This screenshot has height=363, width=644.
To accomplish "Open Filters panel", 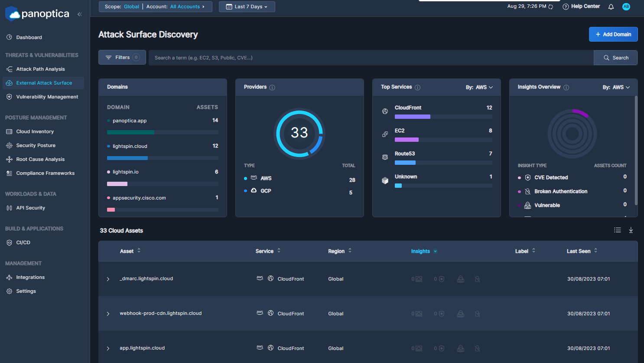I will [x=122, y=57].
